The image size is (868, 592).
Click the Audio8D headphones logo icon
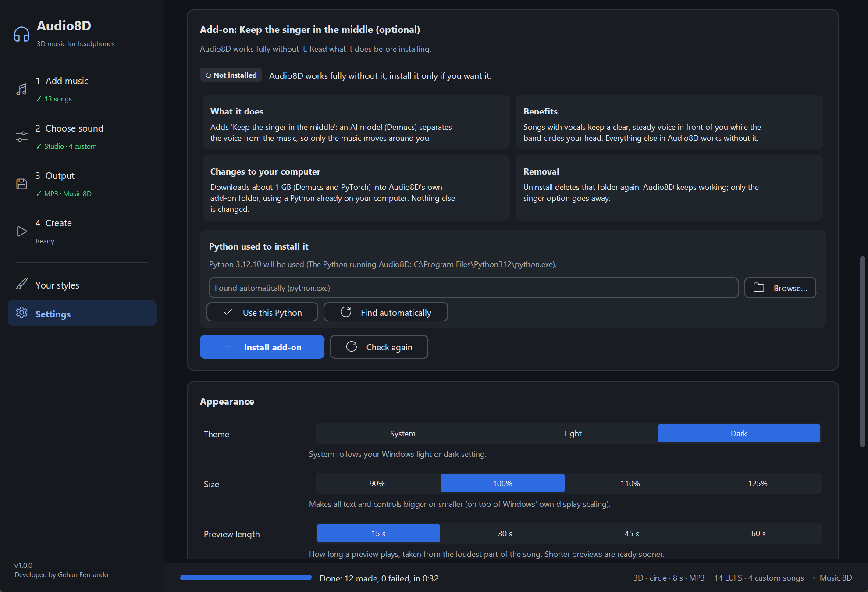click(21, 34)
